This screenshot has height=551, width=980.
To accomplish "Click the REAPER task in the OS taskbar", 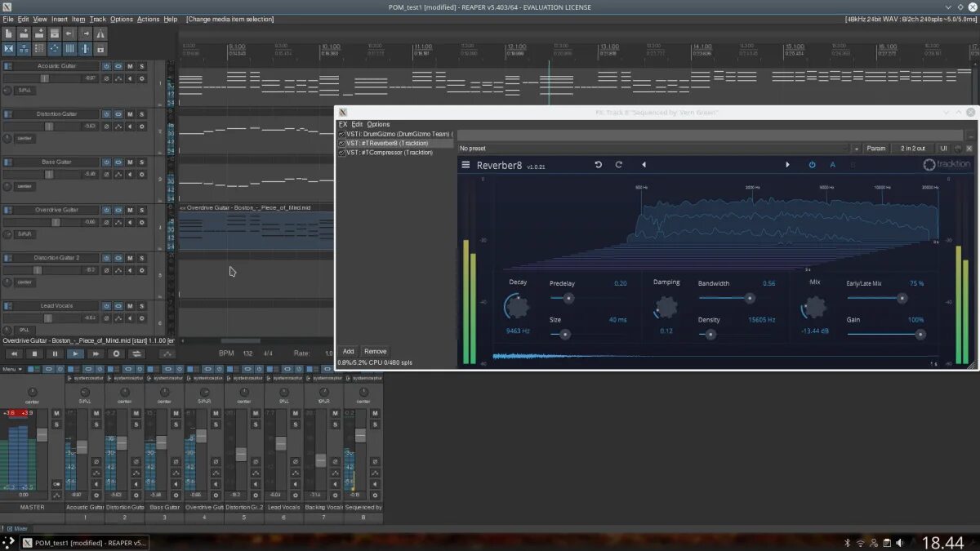I will [85, 543].
